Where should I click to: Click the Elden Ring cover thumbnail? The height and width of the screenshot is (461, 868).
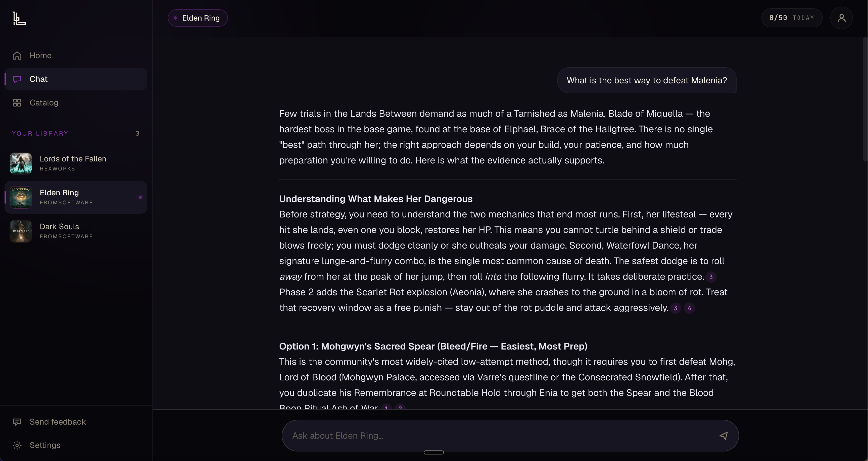point(21,197)
